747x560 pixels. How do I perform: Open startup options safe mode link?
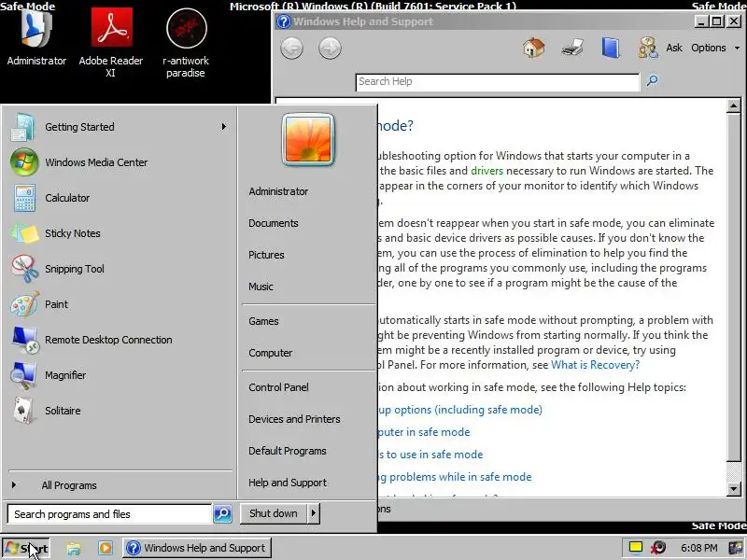[460, 410]
